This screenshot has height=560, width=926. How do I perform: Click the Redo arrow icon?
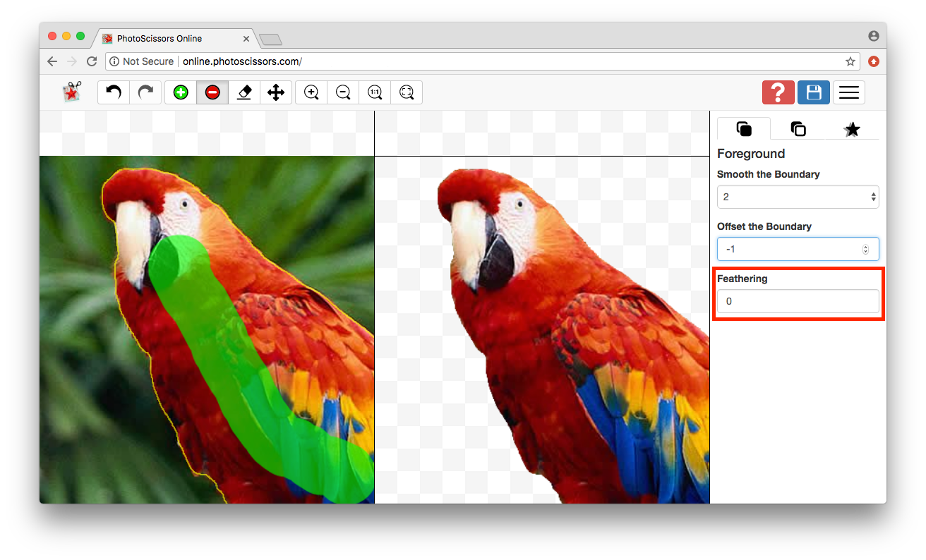coord(145,92)
